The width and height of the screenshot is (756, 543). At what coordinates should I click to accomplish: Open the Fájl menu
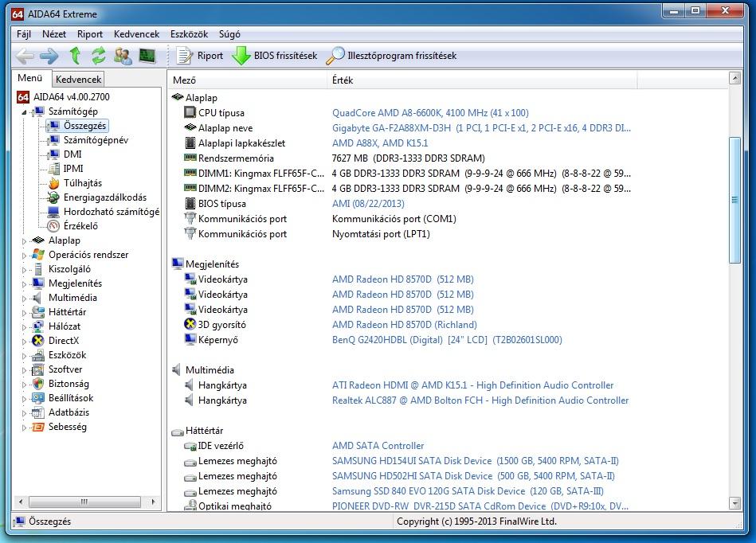(x=24, y=34)
